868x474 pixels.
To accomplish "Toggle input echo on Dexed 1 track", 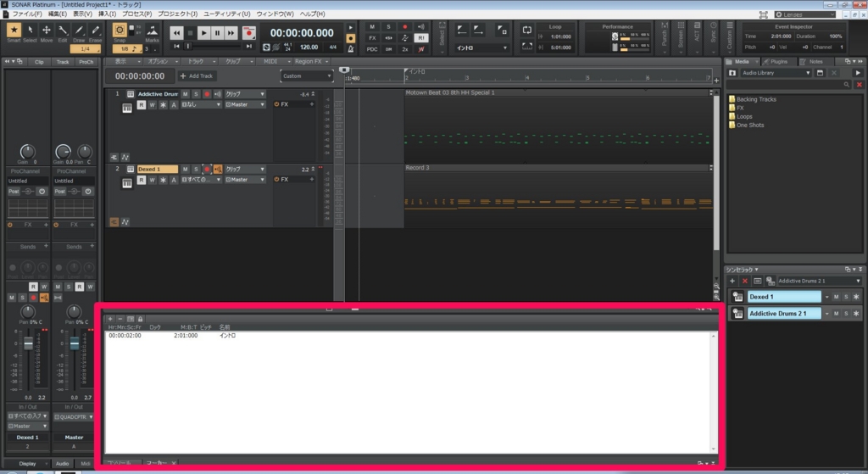I will point(218,169).
